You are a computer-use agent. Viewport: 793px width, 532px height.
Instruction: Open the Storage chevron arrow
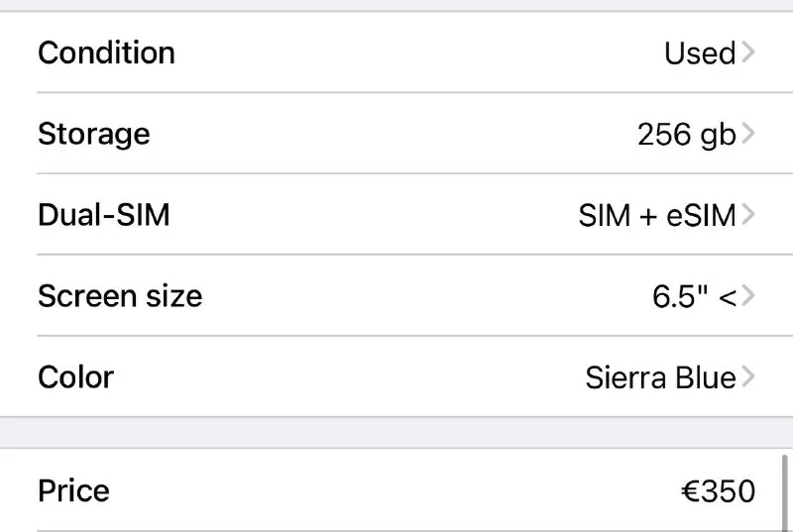click(x=747, y=134)
